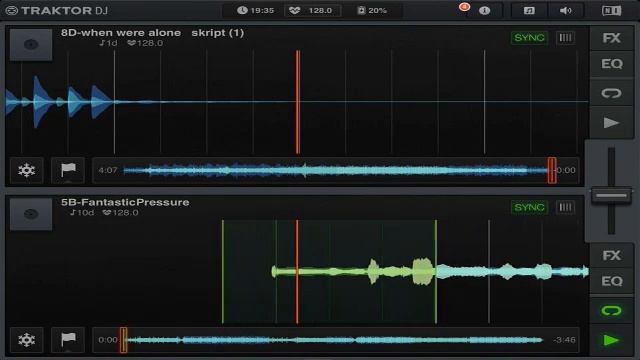Open cue point flag on bottom deck
640x360 pixels.
pos(68,340)
